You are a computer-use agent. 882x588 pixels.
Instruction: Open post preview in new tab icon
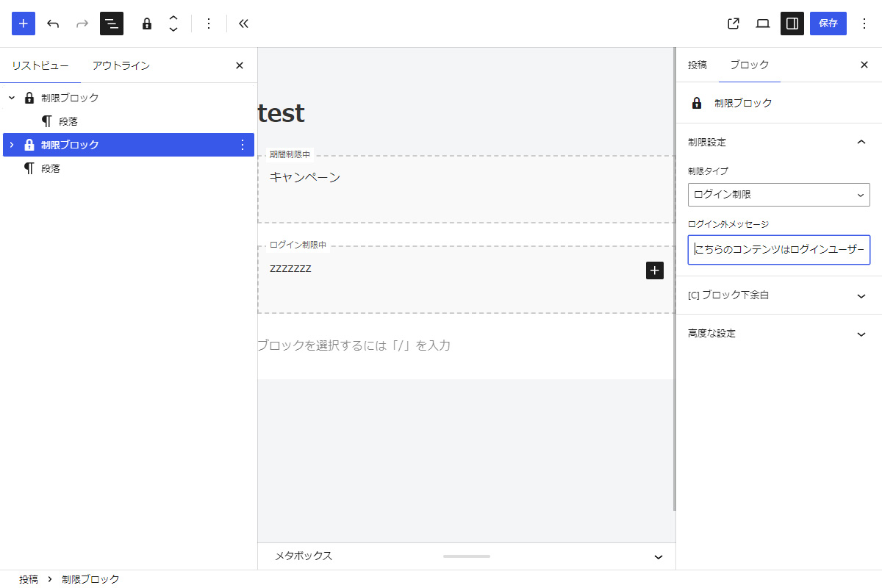point(733,24)
